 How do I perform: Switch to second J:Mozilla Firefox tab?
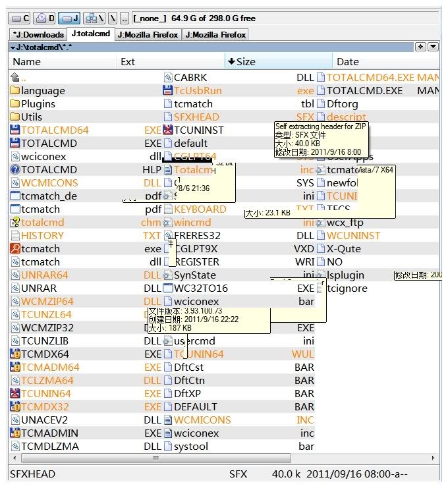215,35
